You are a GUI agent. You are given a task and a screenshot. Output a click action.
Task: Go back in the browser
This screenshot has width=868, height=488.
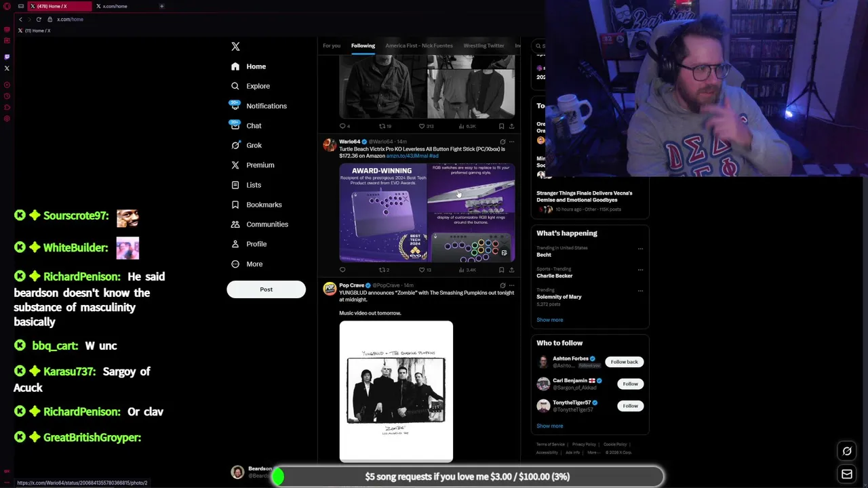(x=20, y=19)
